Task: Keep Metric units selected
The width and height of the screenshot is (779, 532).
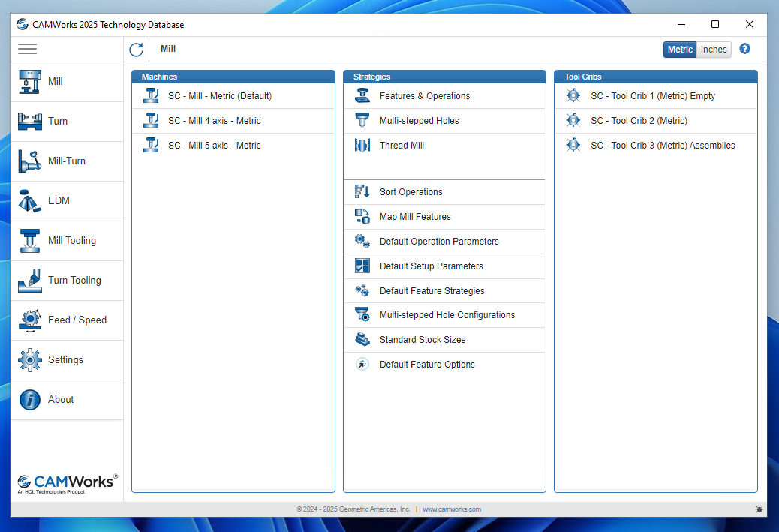Action: point(680,49)
